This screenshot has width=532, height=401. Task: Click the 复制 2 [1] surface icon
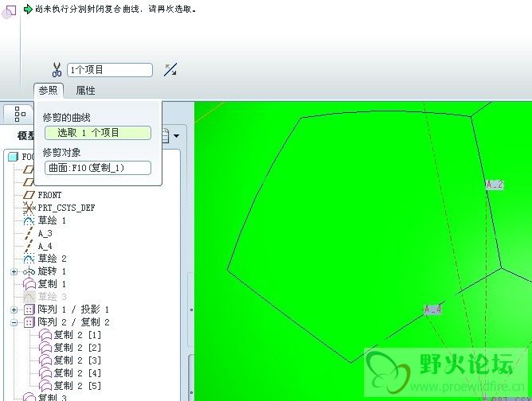(x=45, y=335)
